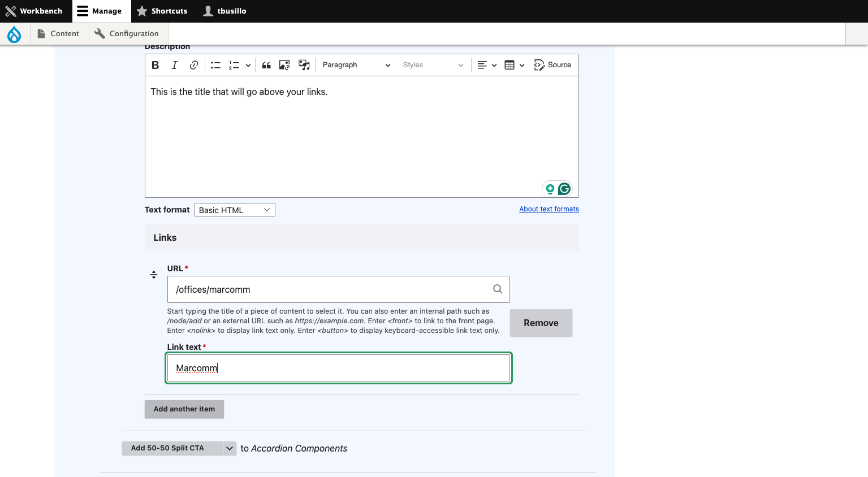Image resolution: width=868 pixels, height=477 pixels.
Task: Click the search icon in URL field
Action: pyautogui.click(x=498, y=289)
